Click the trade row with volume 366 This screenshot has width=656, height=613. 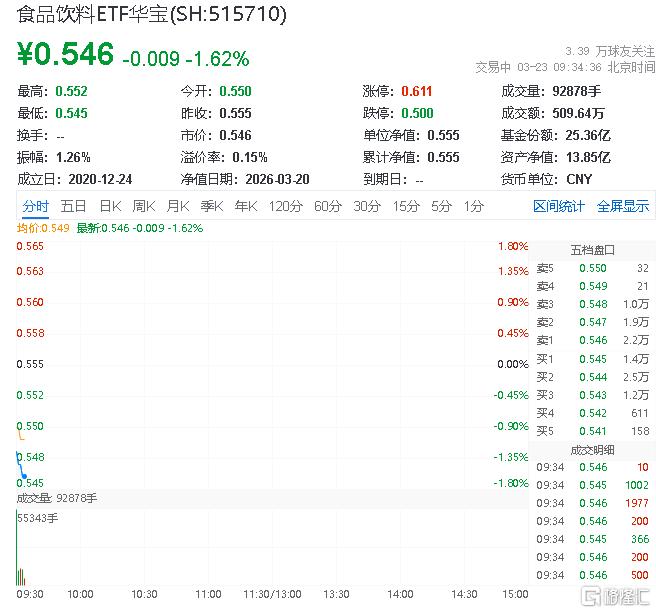[x=592, y=539]
